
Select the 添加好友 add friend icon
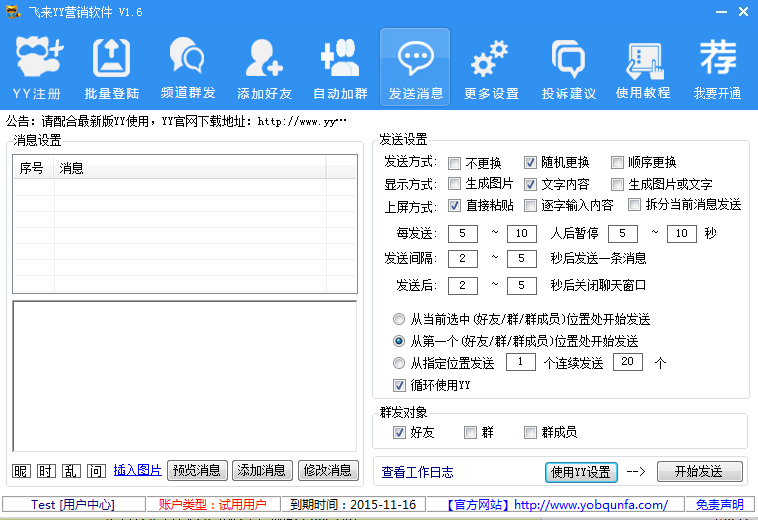pyautogui.click(x=264, y=68)
